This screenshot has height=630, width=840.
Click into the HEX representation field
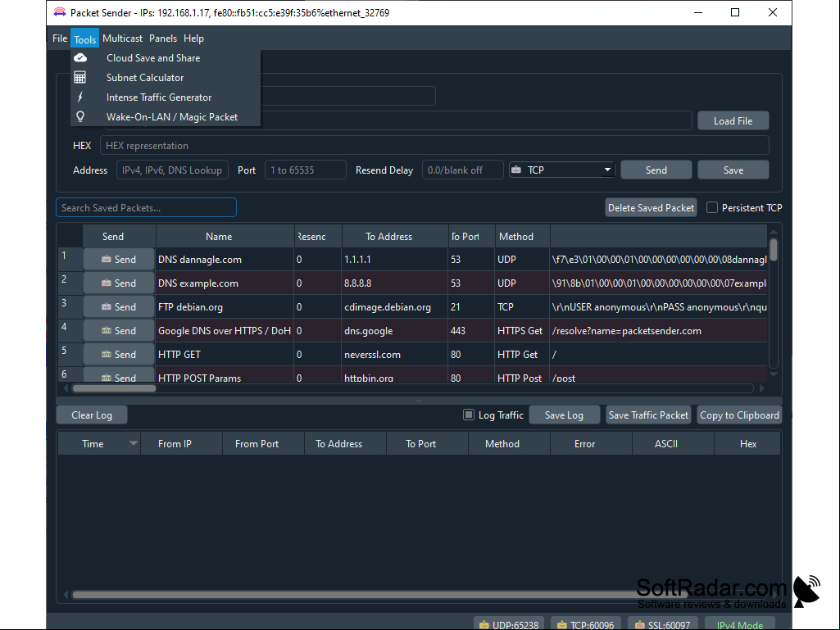[x=434, y=146]
